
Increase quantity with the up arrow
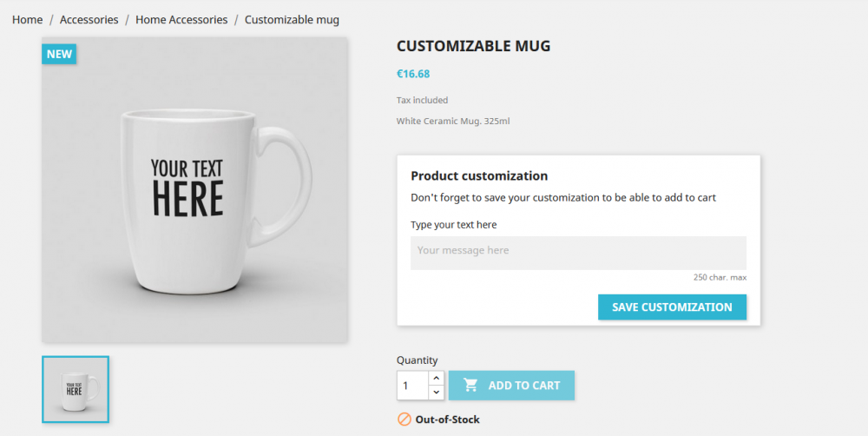(x=436, y=378)
